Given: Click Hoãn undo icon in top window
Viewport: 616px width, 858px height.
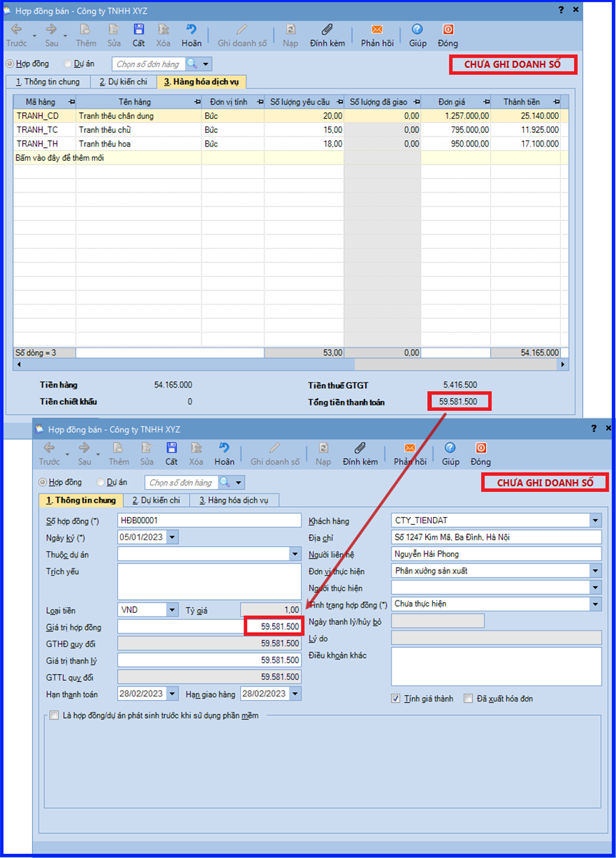Looking at the screenshot, I should 191,29.
